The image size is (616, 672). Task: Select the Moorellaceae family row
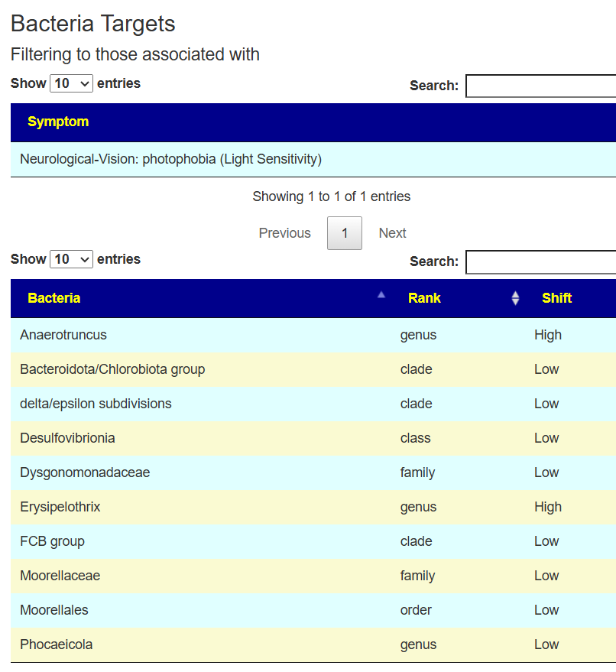point(60,576)
